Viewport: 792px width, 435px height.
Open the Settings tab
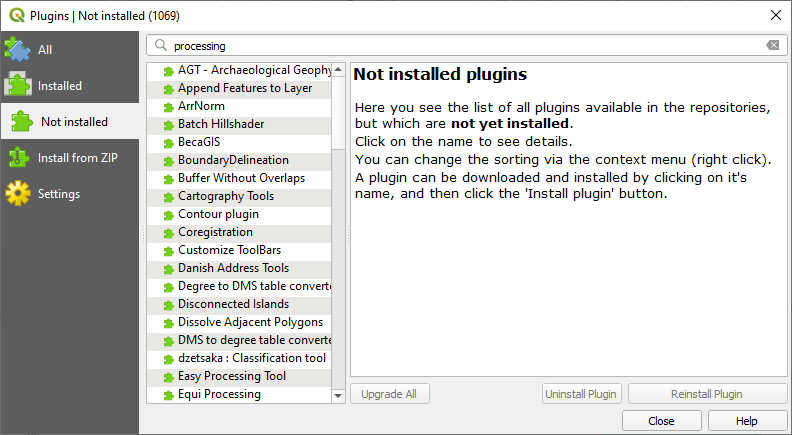click(59, 194)
